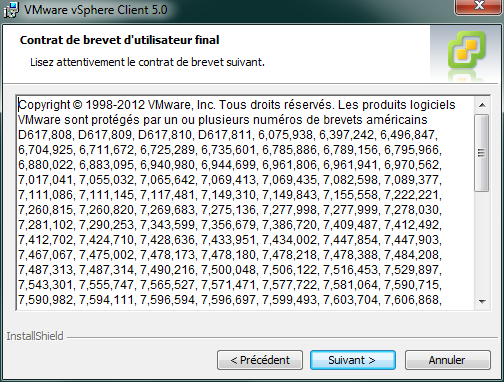This screenshot has height=382, width=504.
Task: Click the scroll down arrow of the license text
Action: click(x=482, y=302)
